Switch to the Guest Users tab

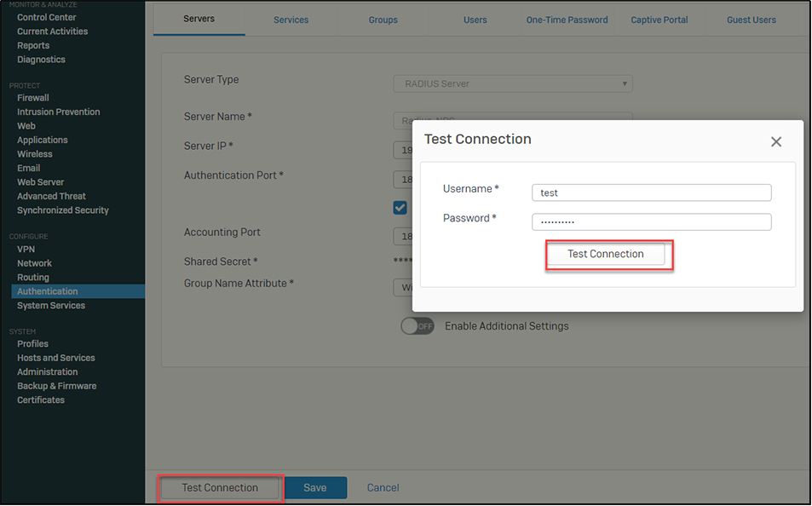click(751, 20)
